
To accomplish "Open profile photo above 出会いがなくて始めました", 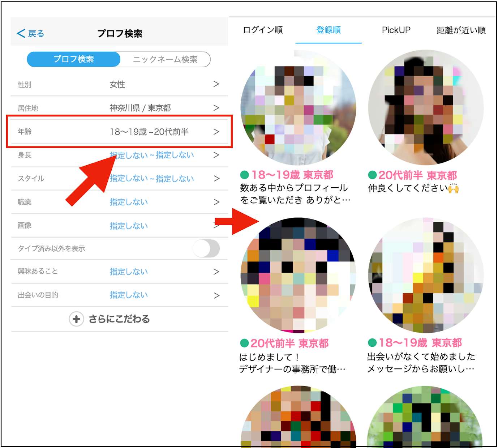I will point(426,275).
